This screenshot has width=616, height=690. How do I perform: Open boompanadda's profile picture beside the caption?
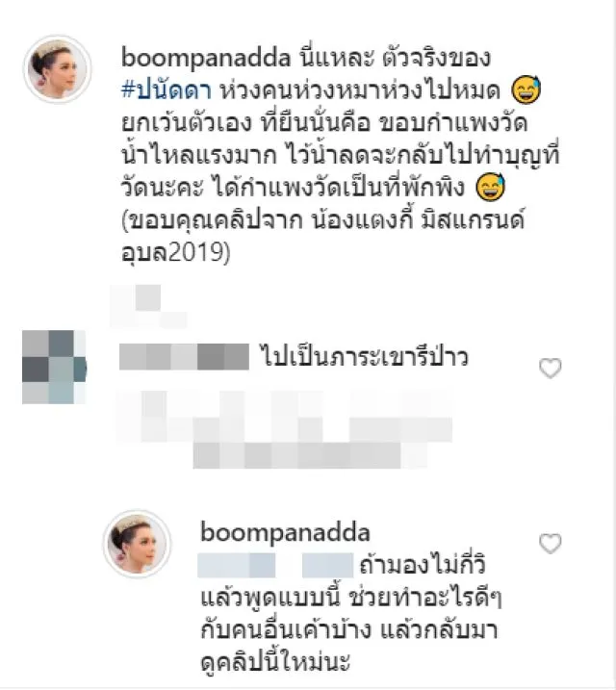point(57,69)
